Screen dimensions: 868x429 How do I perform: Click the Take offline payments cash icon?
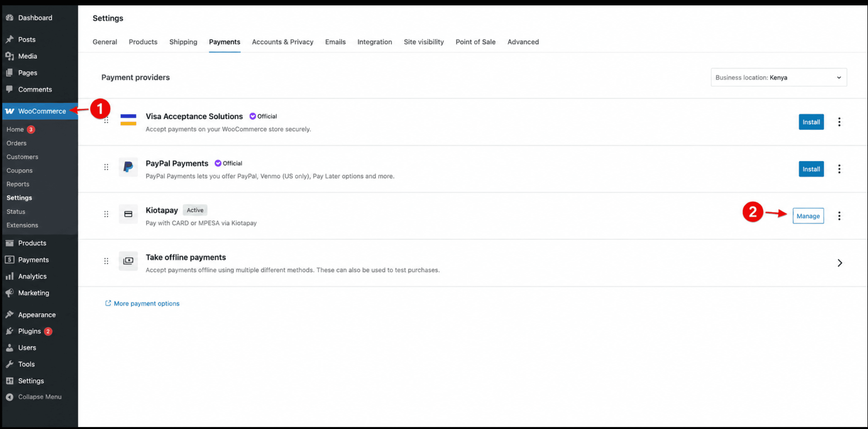pos(128,261)
